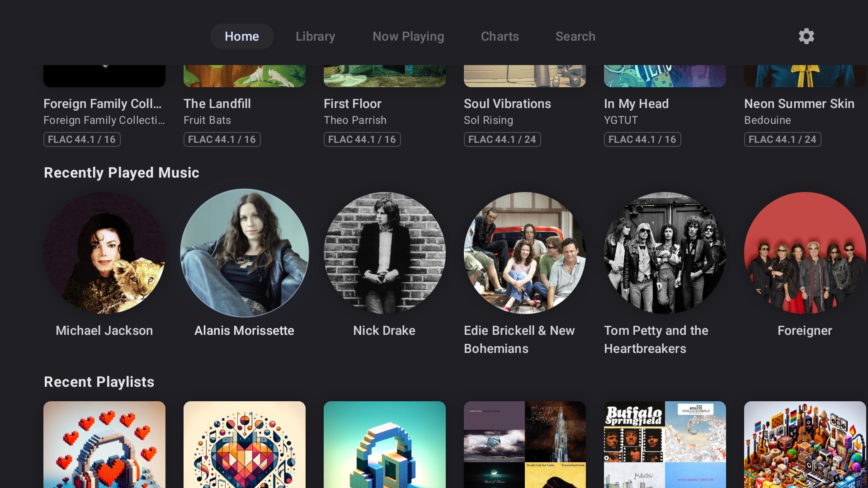The height and width of the screenshot is (488, 868).
Task: Open playlist with blue voxel headphones cover
Action: (x=385, y=445)
